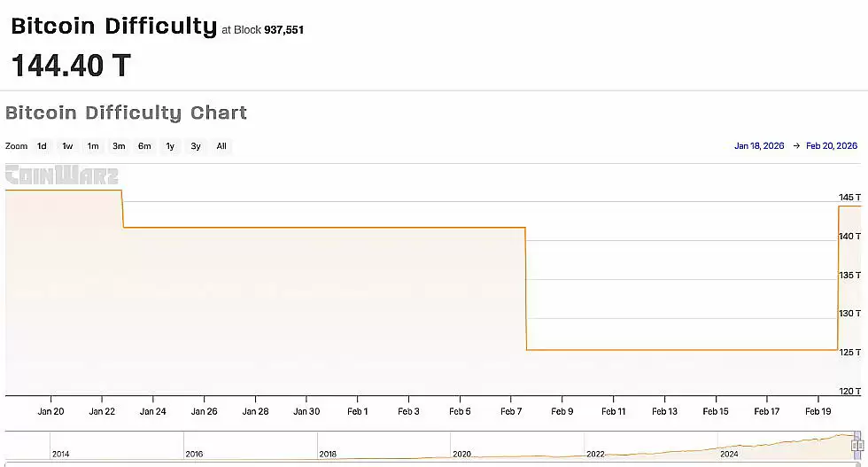Click navigator timeline at 2022

click(595, 453)
